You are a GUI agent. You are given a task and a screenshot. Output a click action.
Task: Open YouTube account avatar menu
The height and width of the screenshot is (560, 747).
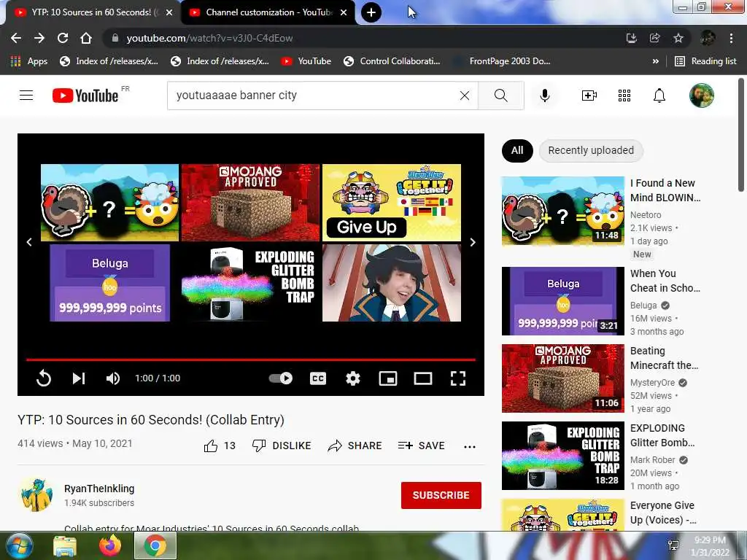click(x=701, y=96)
